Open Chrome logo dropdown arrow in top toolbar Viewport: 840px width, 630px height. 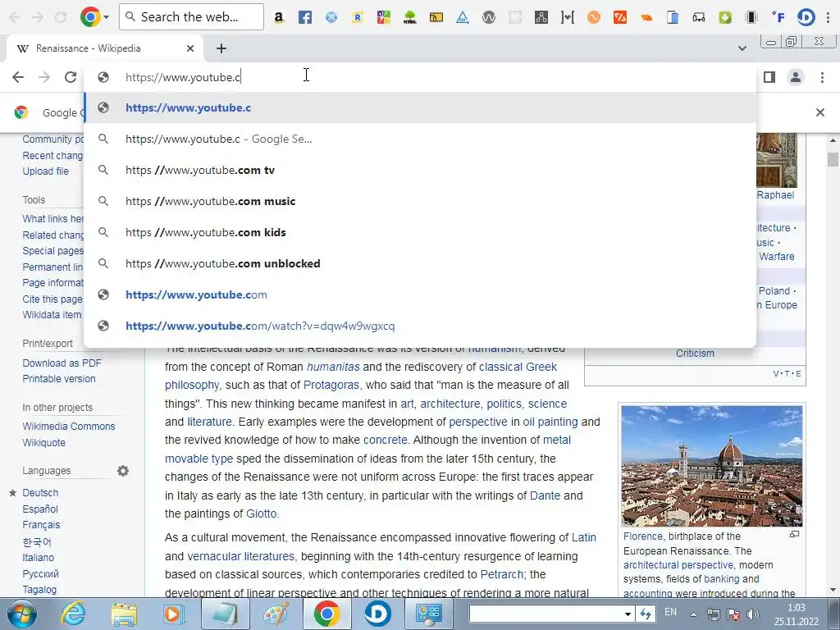click(106, 17)
